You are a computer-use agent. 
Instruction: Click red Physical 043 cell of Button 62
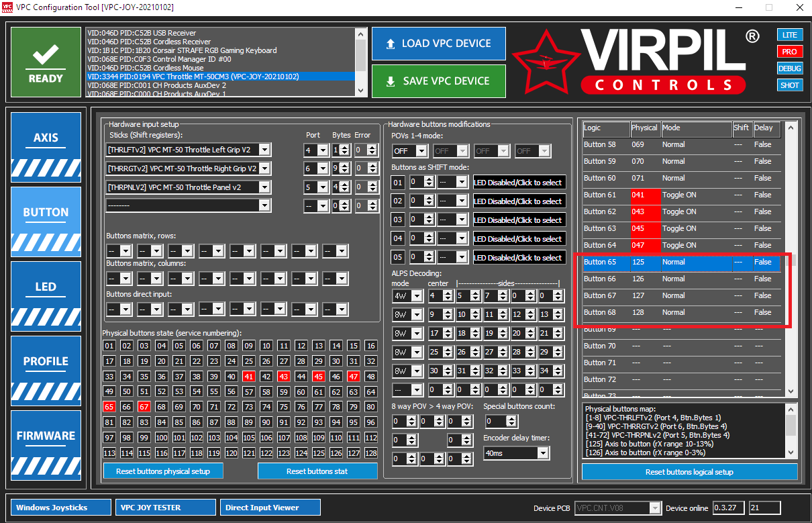(646, 211)
